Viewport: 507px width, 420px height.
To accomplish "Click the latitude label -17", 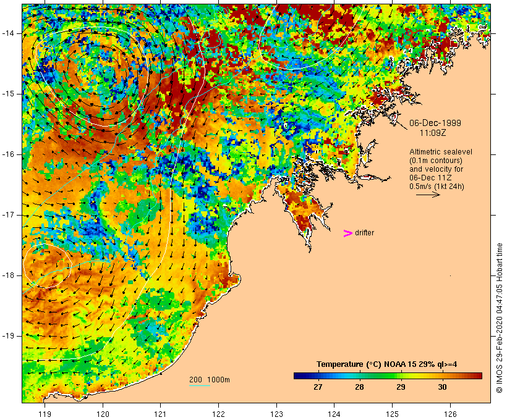I will tap(7, 215).
